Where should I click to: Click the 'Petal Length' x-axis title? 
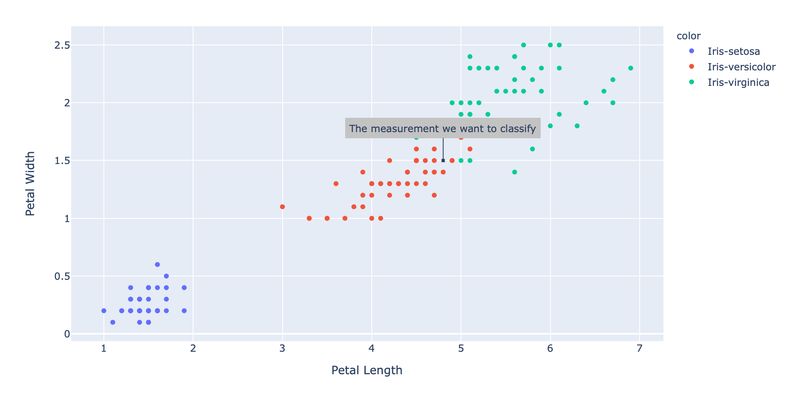pos(367,370)
